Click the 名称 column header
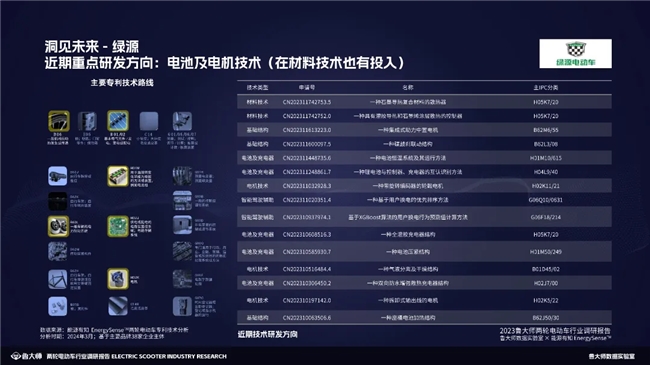 (407, 88)
